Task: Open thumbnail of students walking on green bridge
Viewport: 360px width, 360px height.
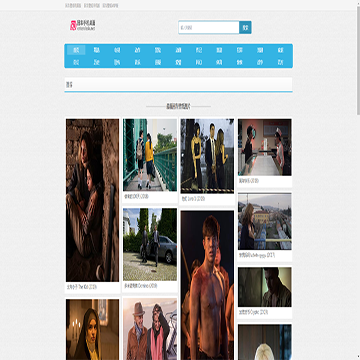Action: point(150,155)
